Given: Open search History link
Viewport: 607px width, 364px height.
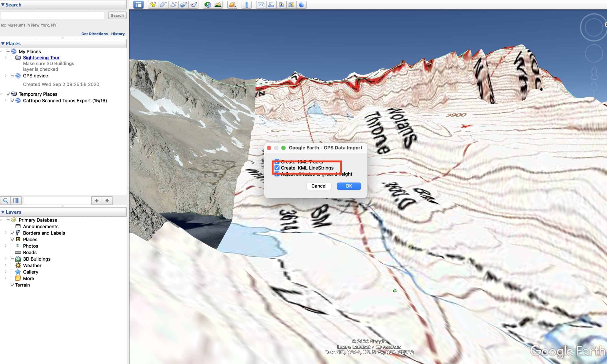Looking at the screenshot, I should tap(118, 34).
